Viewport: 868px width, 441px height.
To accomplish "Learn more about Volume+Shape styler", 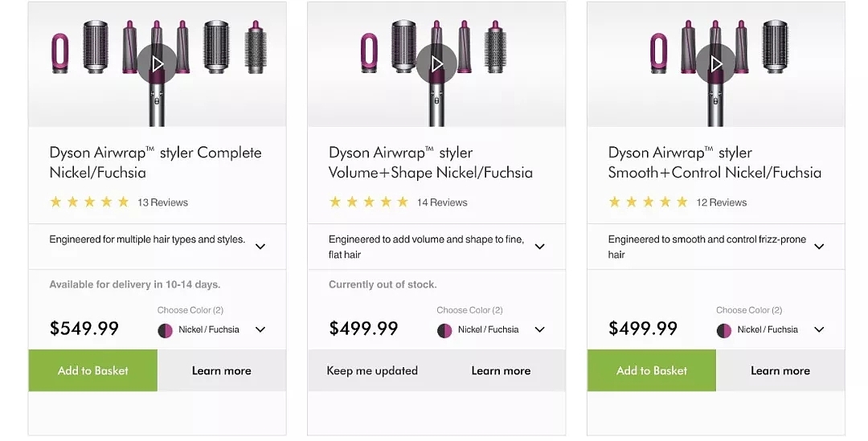I will [501, 370].
